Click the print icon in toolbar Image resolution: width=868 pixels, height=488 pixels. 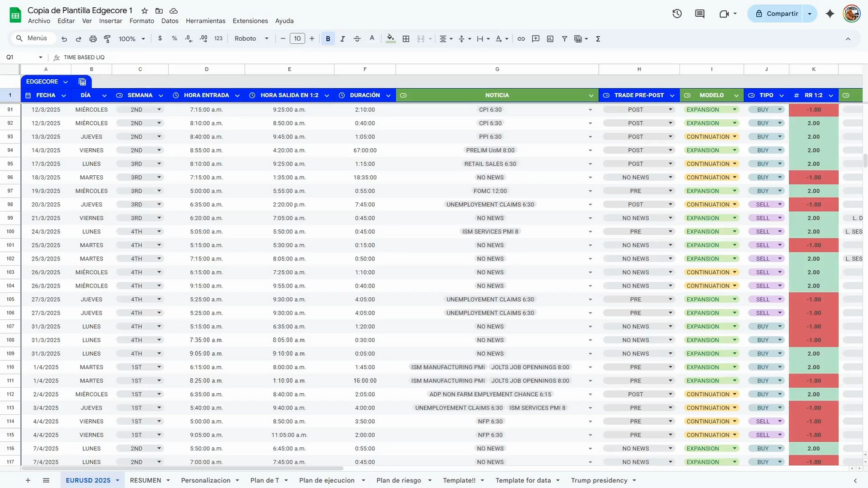click(93, 39)
